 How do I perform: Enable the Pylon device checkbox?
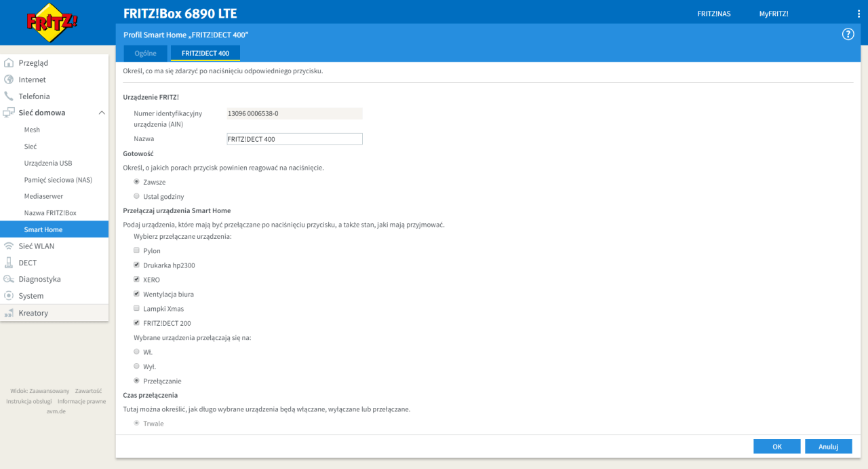137,250
